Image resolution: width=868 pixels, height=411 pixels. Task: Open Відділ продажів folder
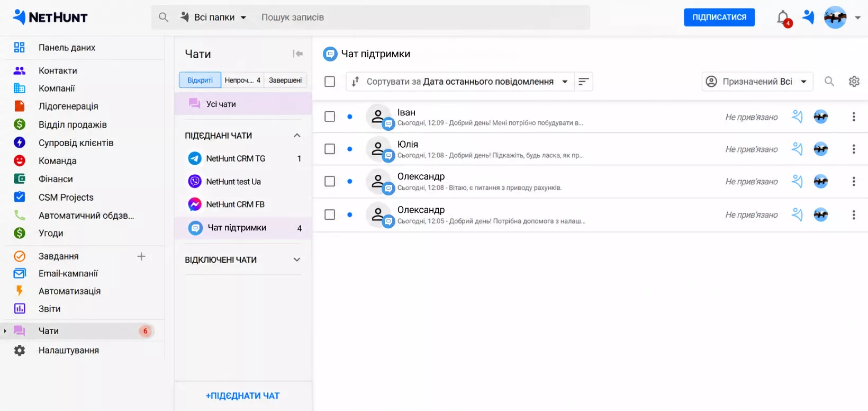click(x=73, y=125)
